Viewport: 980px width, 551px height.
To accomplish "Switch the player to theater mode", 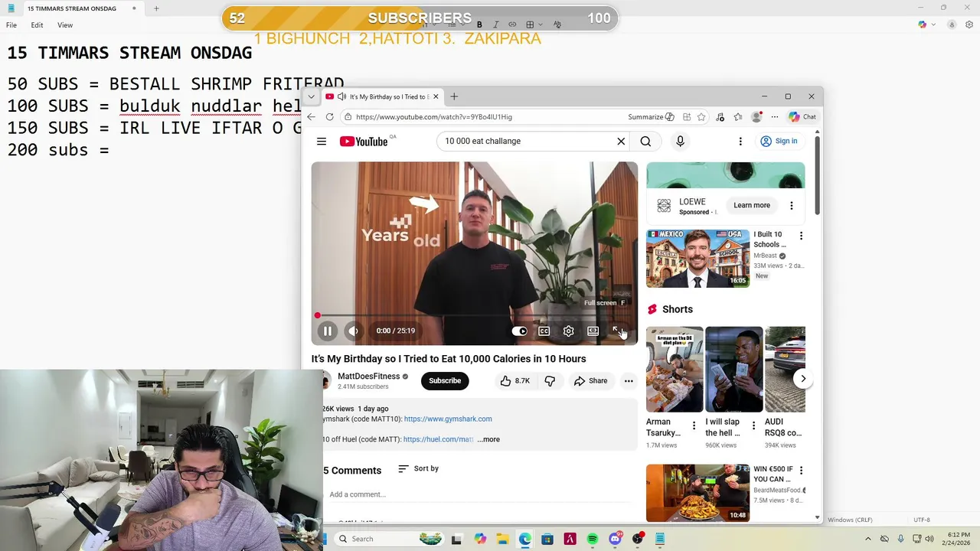I will 593,331.
